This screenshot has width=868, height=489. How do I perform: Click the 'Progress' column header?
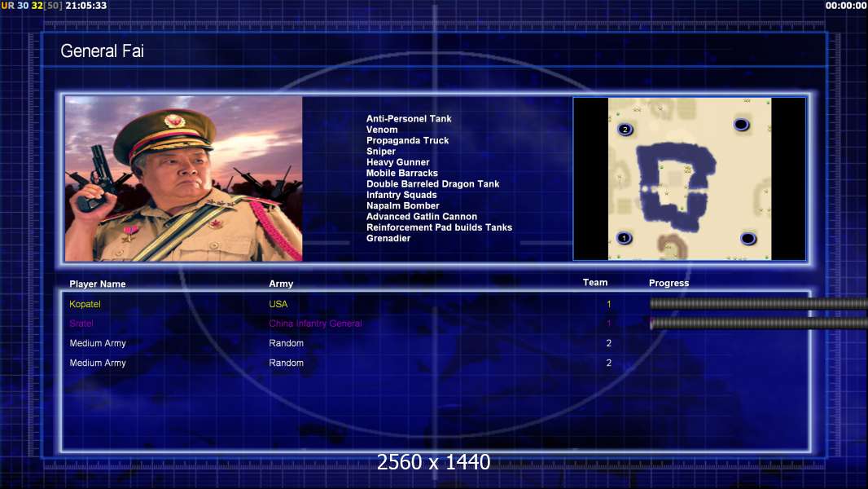click(x=669, y=283)
